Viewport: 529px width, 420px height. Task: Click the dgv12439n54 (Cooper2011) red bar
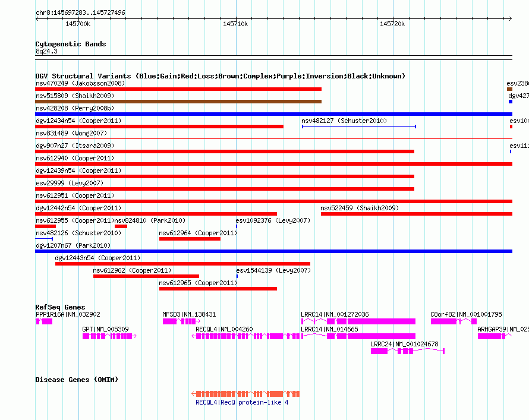[225, 176]
